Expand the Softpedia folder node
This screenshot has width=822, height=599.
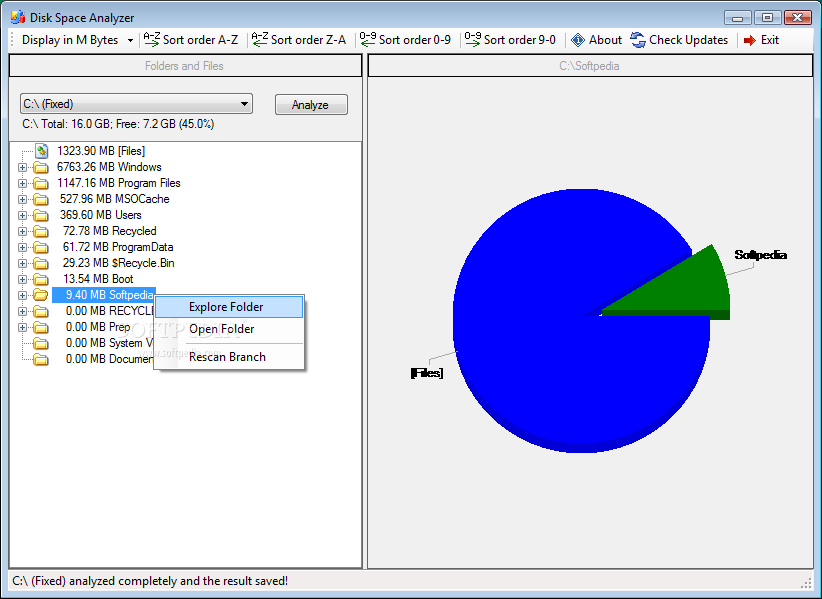click(22, 296)
